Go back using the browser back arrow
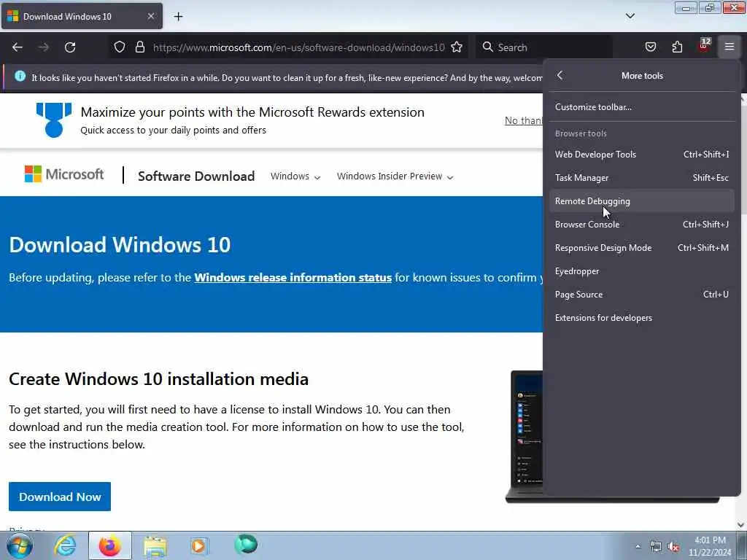747x560 pixels. [x=18, y=47]
